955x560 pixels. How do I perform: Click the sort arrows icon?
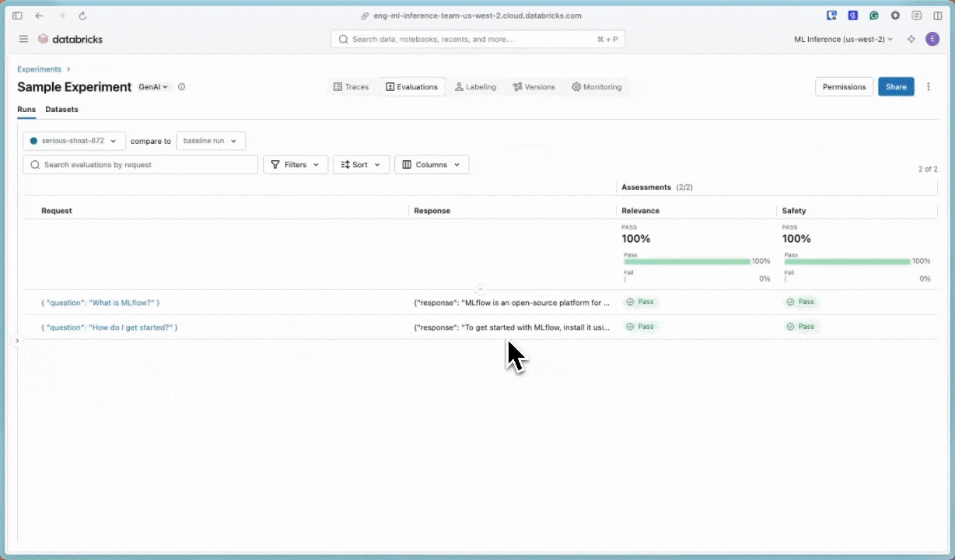click(346, 165)
